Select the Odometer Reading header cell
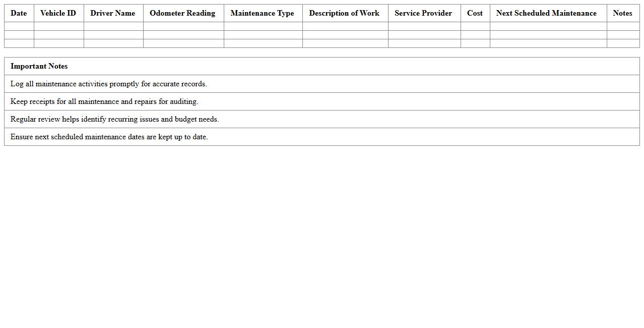Screen dimensions: 644x328 click(182, 13)
